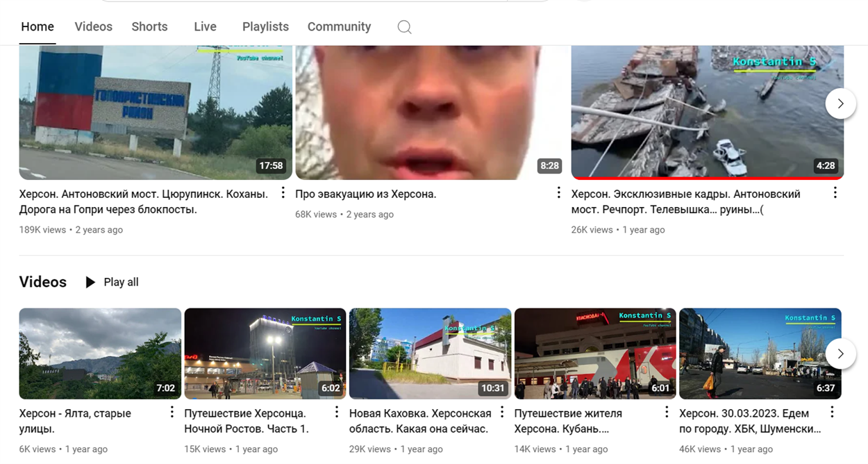The image size is (868, 464).
Task: Open options menu on the Ночной Ростов video
Action: coord(335,411)
